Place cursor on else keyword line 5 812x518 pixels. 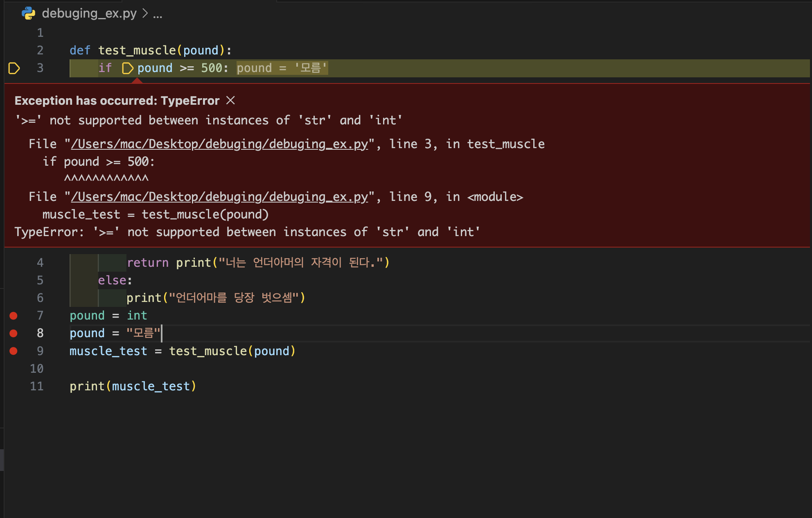click(x=112, y=280)
